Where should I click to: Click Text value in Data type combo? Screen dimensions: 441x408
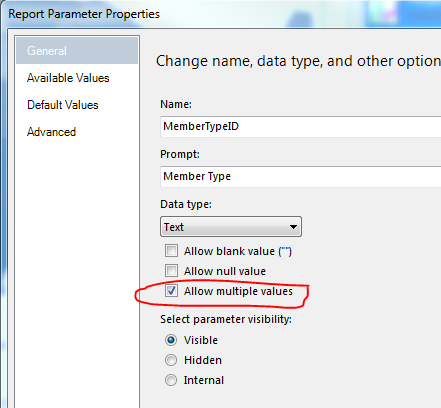(174, 227)
